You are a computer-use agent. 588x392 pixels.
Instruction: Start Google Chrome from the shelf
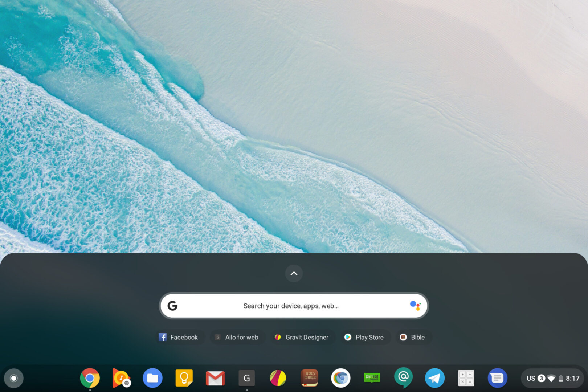coord(90,378)
